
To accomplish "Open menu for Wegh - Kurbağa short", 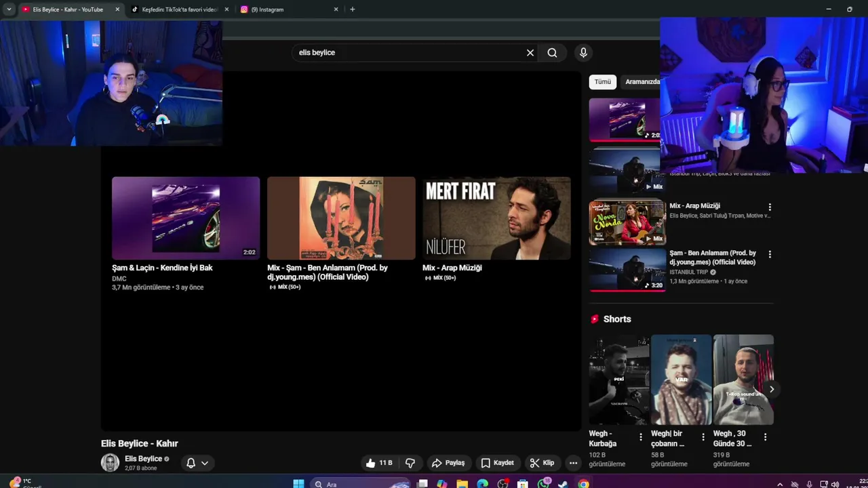I will tap(640, 437).
